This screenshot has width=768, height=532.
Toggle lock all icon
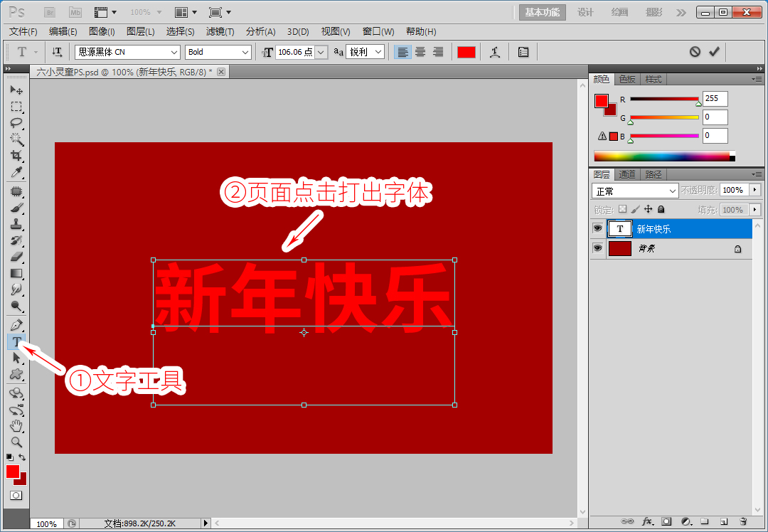click(x=661, y=209)
